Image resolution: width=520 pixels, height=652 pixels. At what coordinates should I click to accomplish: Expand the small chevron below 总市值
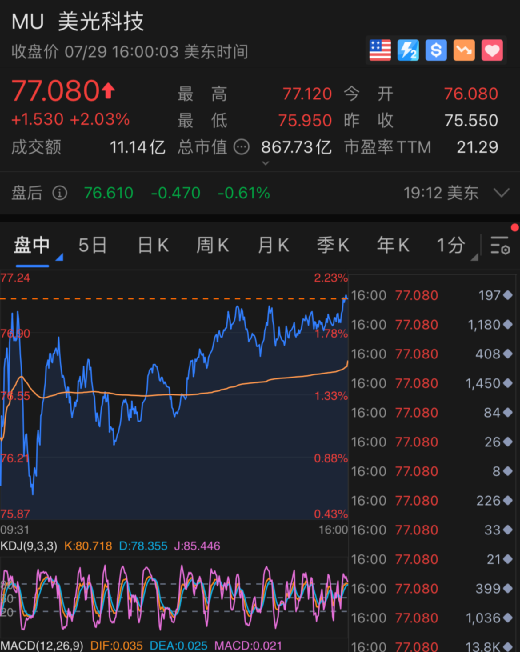tap(266, 163)
